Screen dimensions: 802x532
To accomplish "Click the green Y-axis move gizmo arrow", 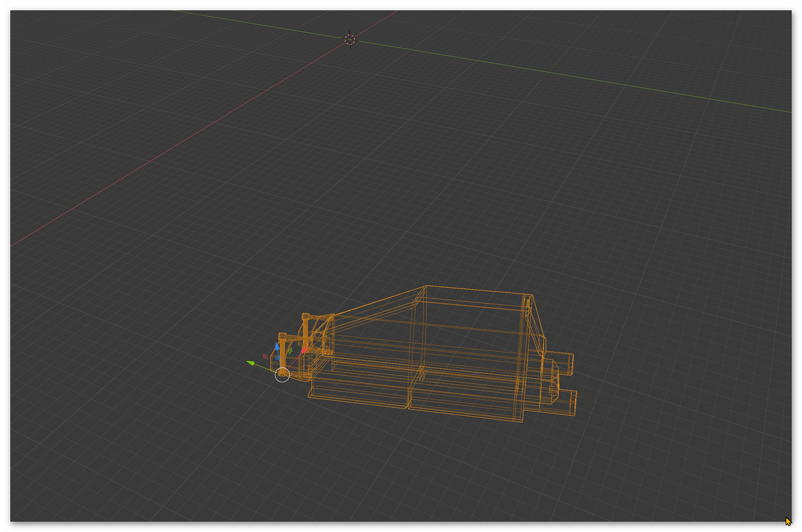I will coord(251,363).
